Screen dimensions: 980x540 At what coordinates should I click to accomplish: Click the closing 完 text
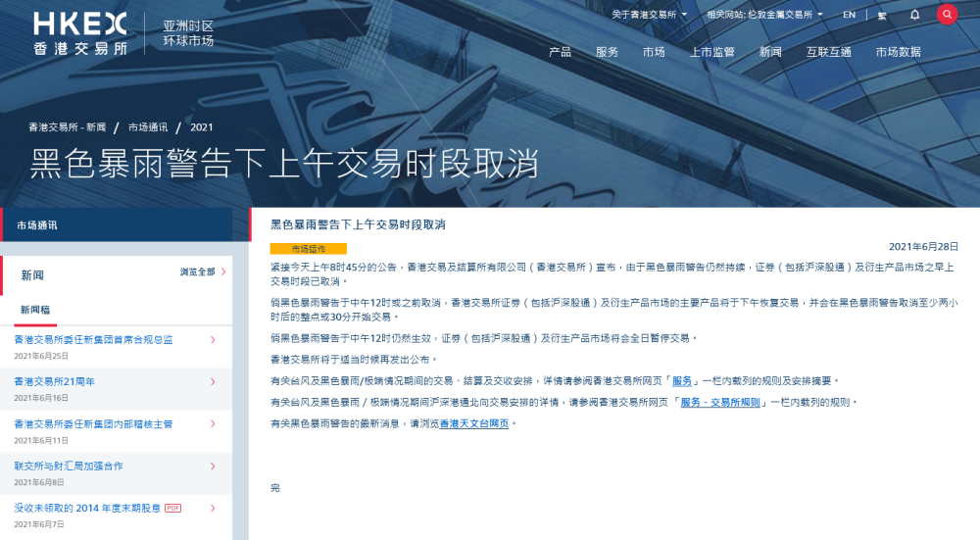275,487
